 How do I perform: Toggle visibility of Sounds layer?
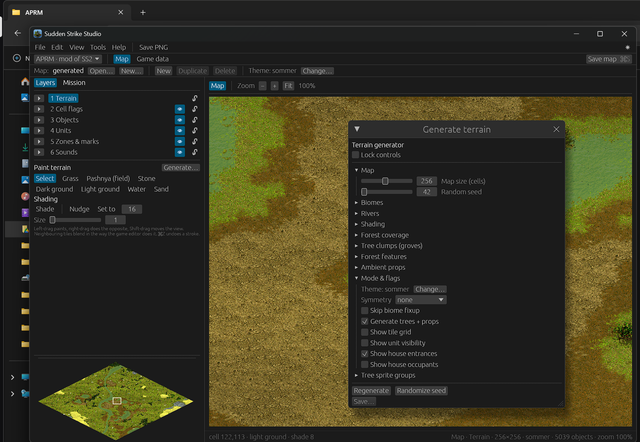[x=180, y=152]
